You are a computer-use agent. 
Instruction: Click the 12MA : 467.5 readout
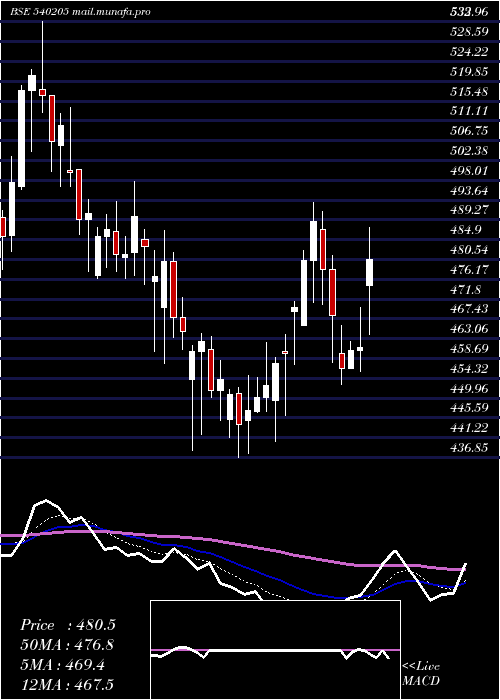(67, 685)
